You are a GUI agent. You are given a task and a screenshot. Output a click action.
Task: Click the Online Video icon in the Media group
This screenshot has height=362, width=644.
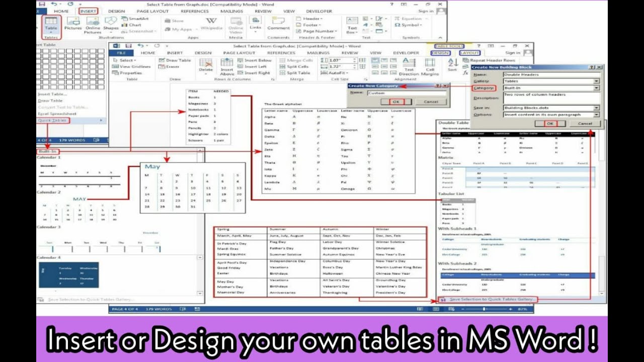[x=235, y=26]
